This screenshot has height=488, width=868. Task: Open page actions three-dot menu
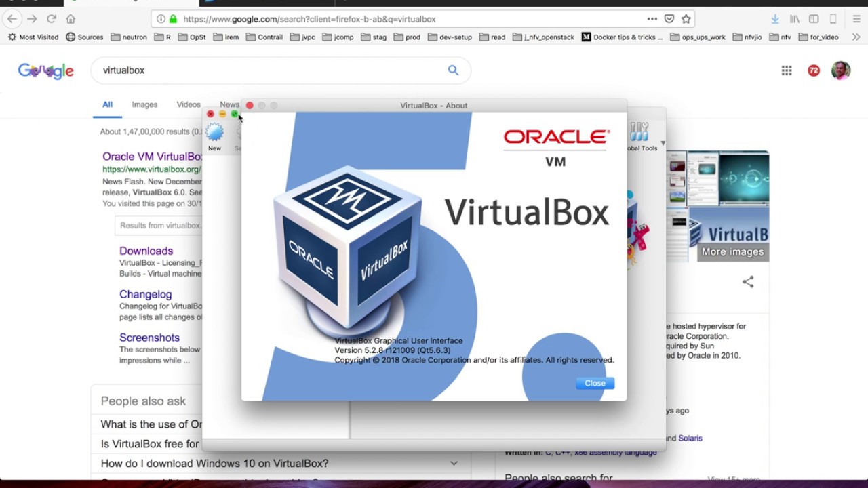point(652,19)
